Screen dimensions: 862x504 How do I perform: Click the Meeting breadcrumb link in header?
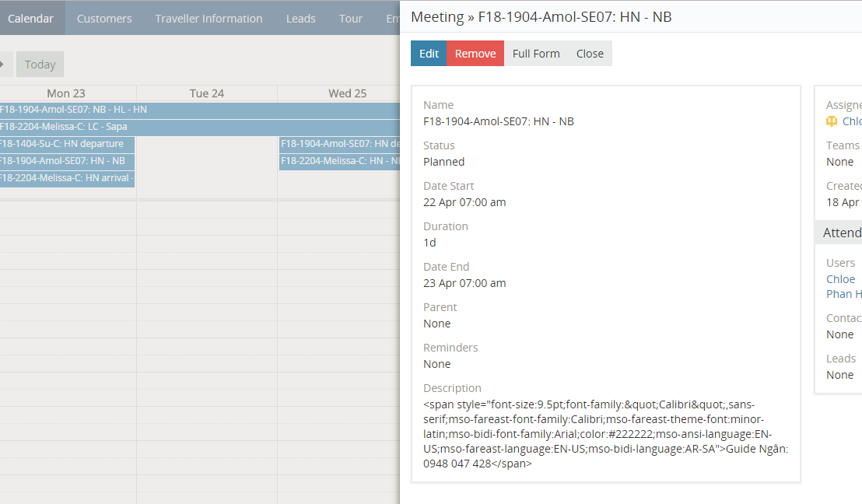(x=437, y=16)
